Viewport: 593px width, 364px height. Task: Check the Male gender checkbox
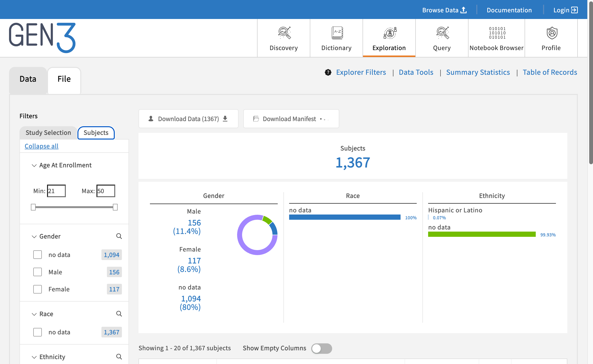click(37, 272)
